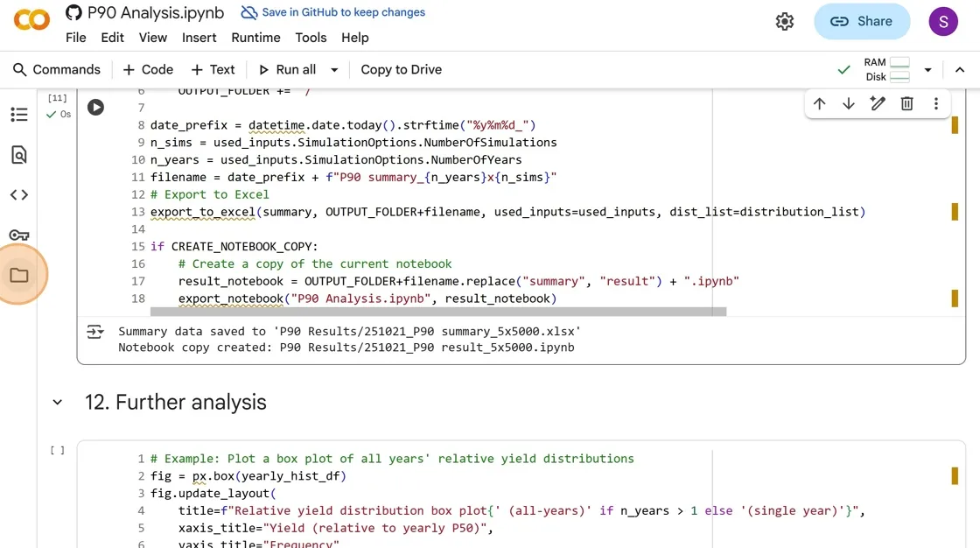The height and width of the screenshot is (548, 980).
Task: Expand the Run all dropdown arrow
Action: click(334, 70)
